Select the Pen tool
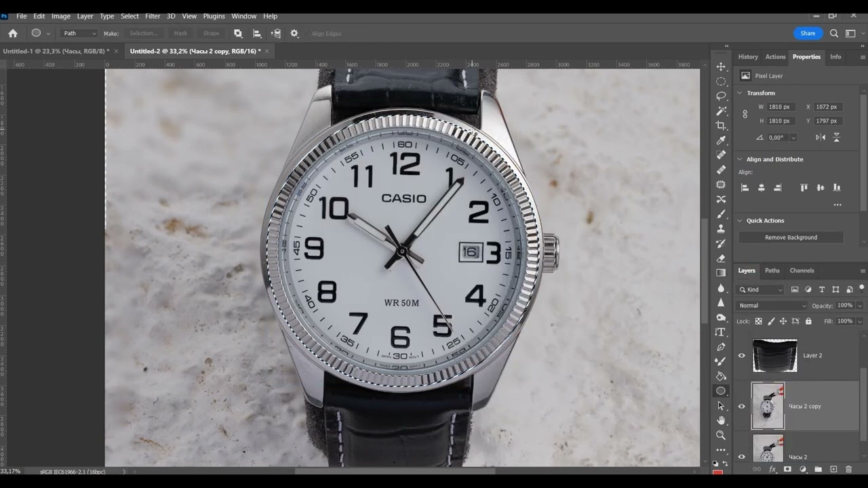868x488 pixels. coord(721,347)
